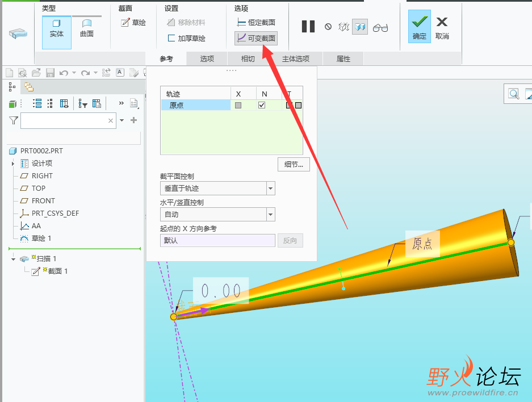The height and width of the screenshot is (402, 532).
Task: Toggle attached preview cube icon
Action: (360, 27)
